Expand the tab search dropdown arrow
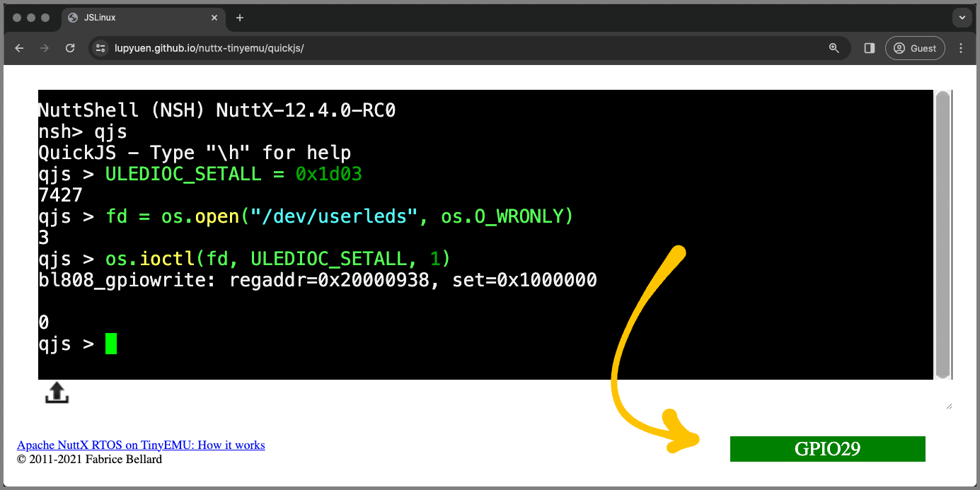Viewport: 980px width, 490px height. click(x=962, y=18)
